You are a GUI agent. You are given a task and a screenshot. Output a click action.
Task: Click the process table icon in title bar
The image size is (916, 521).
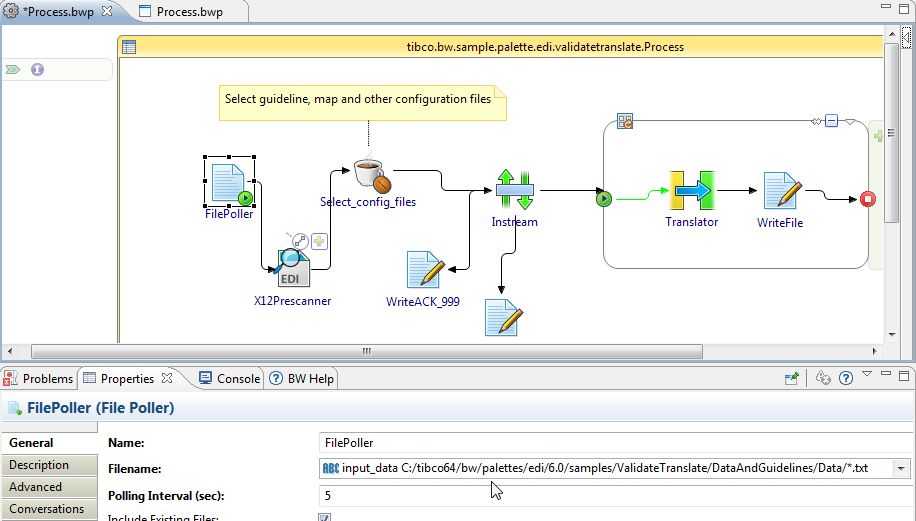pyautogui.click(x=129, y=47)
